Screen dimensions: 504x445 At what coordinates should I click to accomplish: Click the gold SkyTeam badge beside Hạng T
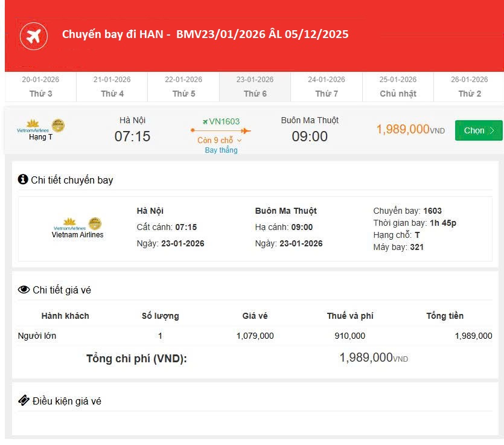[x=58, y=126]
